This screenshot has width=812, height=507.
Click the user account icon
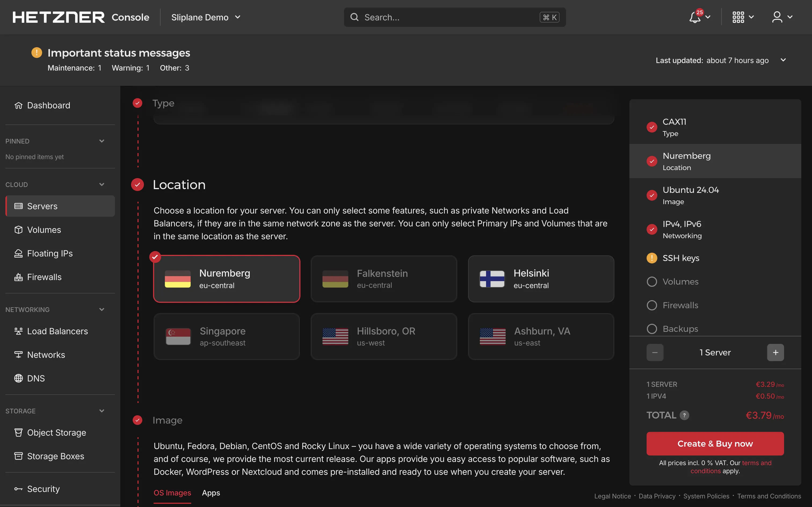pyautogui.click(x=777, y=17)
